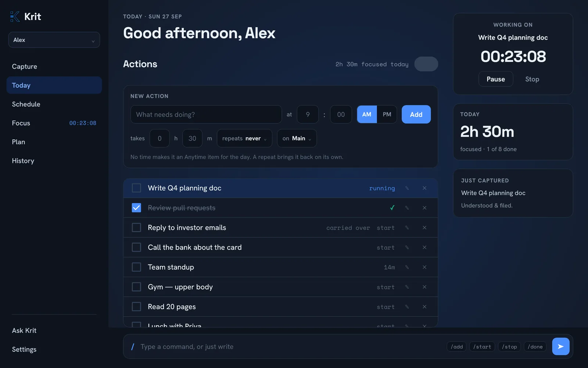The width and height of the screenshot is (588, 368).
Task: Edit the Review pull requests action
Action: tap(407, 208)
